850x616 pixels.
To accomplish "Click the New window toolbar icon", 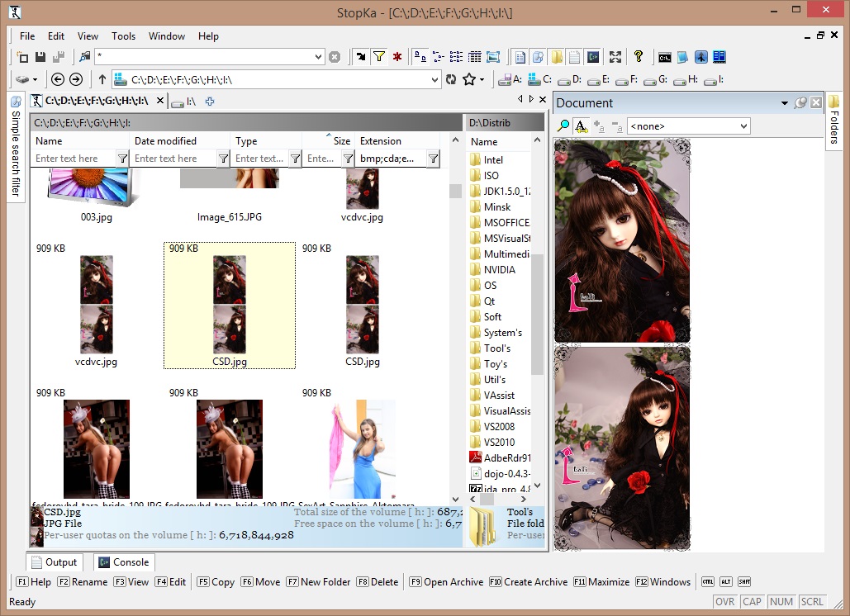I will click(22, 56).
